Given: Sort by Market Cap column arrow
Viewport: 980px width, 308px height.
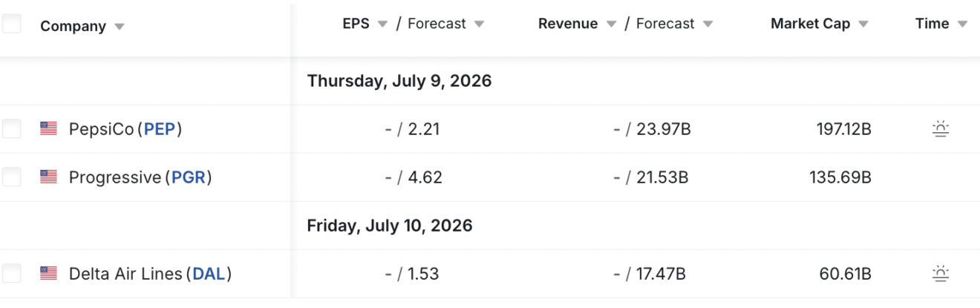Looking at the screenshot, I should [x=863, y=24].
